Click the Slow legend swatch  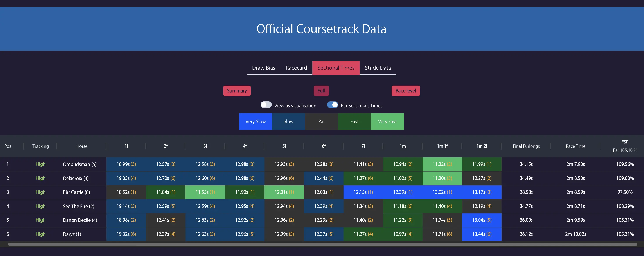point(288,121)
